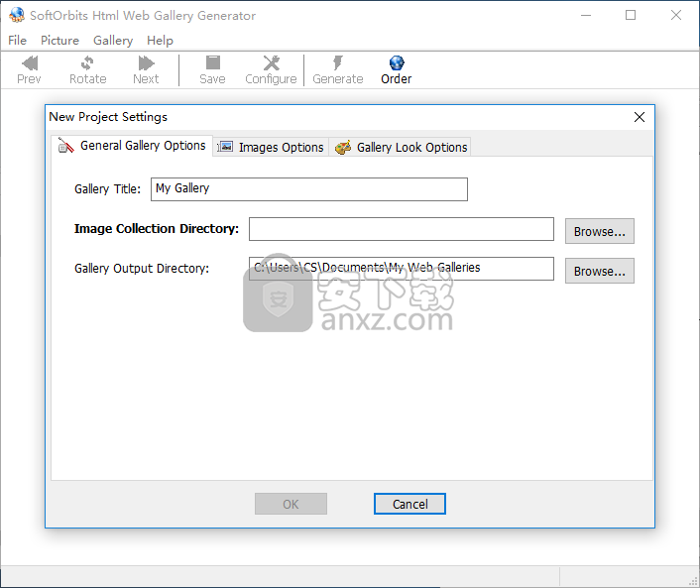Open the Help menu
The width and height of the screenshot is (700, 588).
[160, 41]
